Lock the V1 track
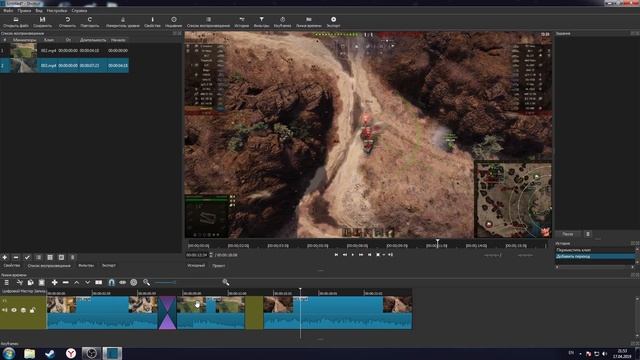The image size is (640, 360). point(33,310)
